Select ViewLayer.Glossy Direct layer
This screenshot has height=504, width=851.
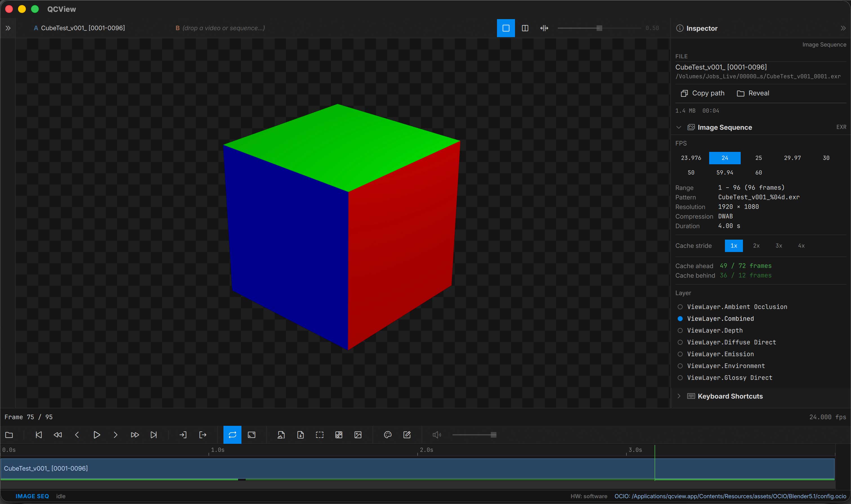pos(725,378)
